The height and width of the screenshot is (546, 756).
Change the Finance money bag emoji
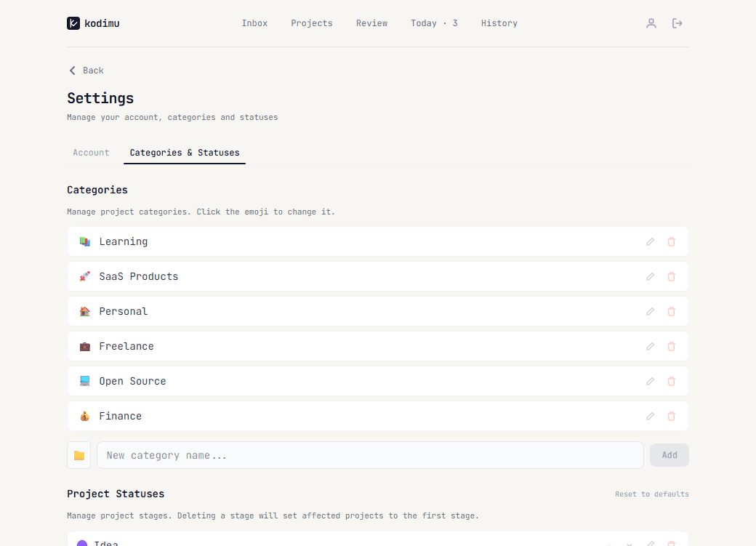pyautogui.click(x=85, y=417)
